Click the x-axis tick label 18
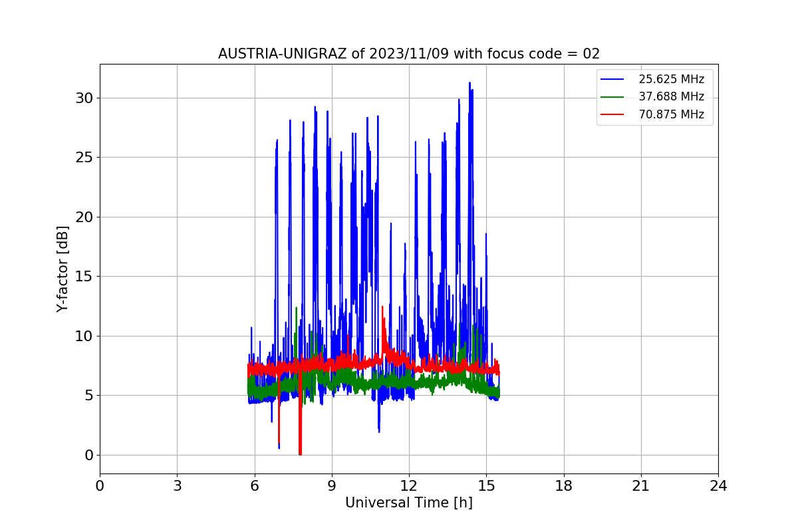 (x=564, y=485)
